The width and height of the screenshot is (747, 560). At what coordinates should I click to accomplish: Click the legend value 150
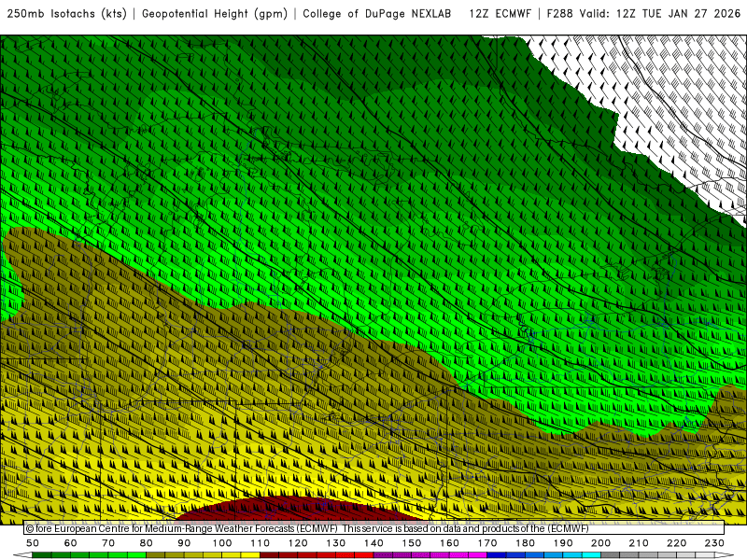click(x=411, y=543)
